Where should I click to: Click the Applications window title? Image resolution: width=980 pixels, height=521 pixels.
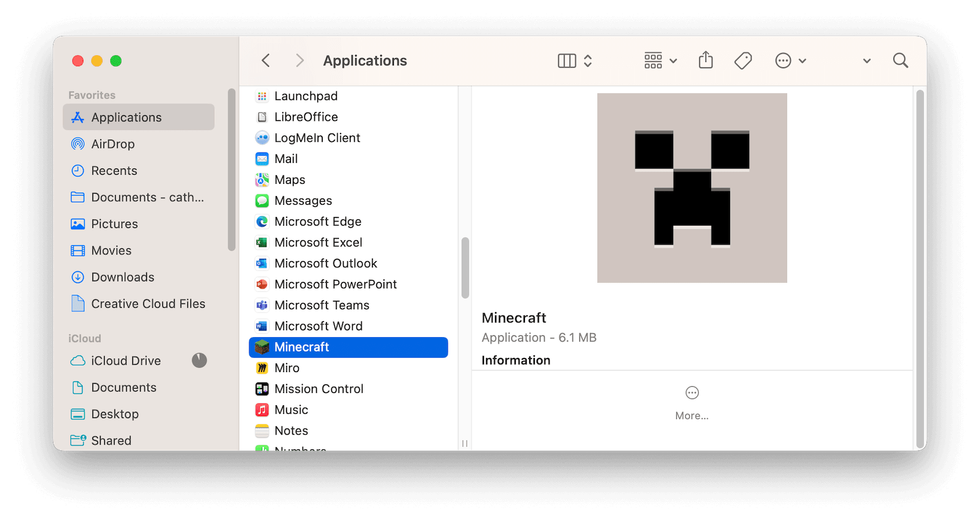coord(365,61)
